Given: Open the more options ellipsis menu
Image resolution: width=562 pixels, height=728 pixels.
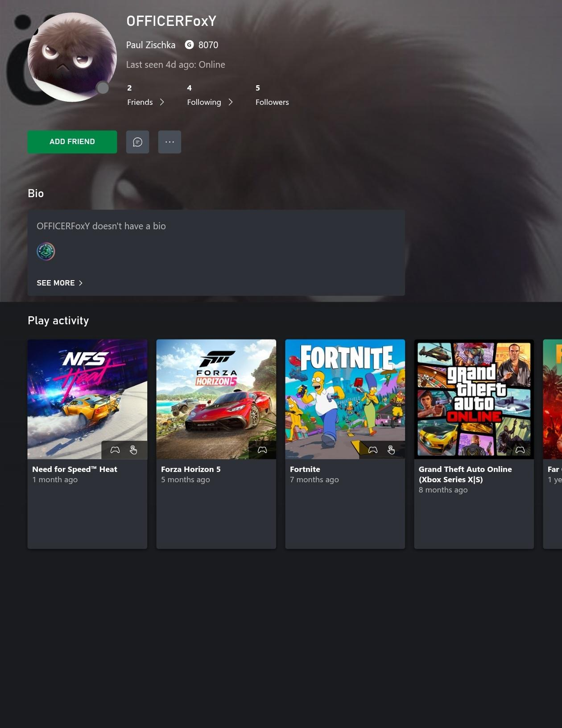Looking at the screenshot, I should point(169,142).
